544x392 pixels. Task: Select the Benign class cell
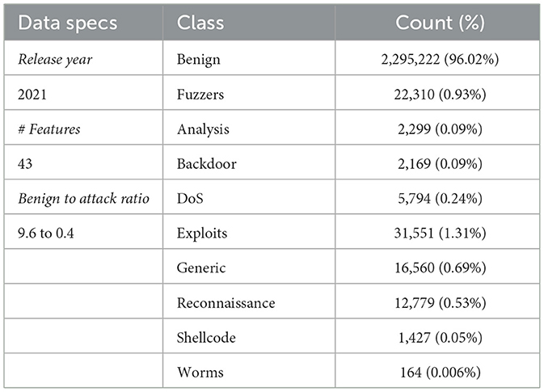coord(196,59)
